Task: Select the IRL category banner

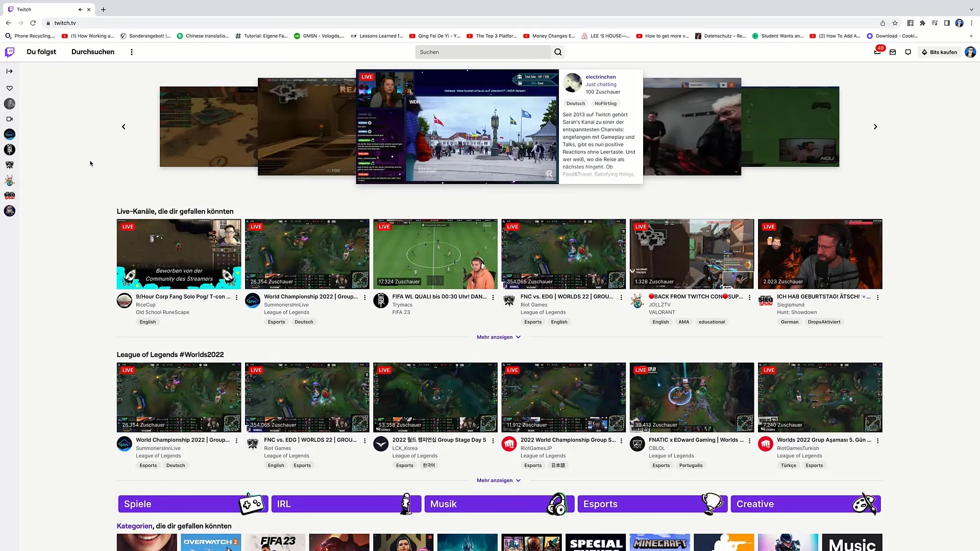Action: point(346,504)
